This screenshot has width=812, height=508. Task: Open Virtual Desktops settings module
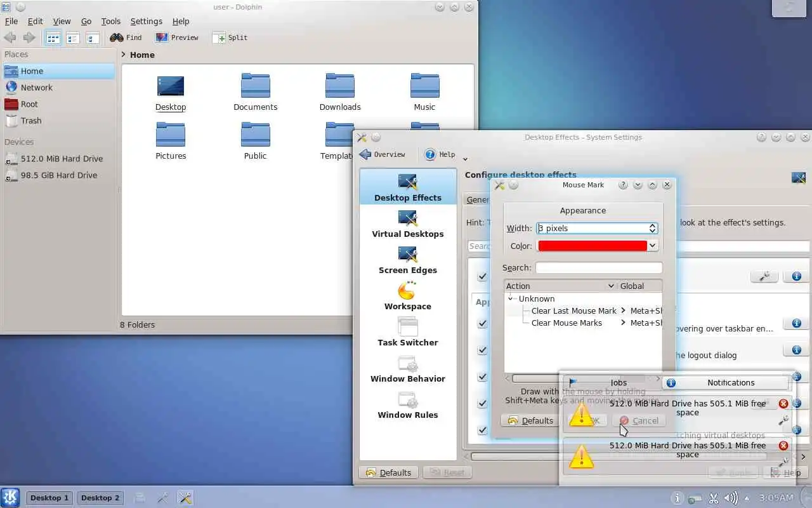[408, 224]
